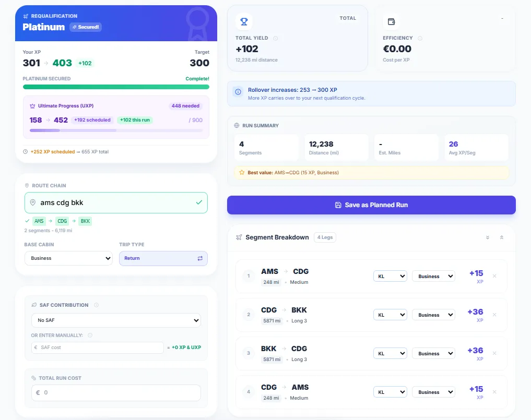
Task: Click the trophy icon in Total Yield card
Action: 243,22
